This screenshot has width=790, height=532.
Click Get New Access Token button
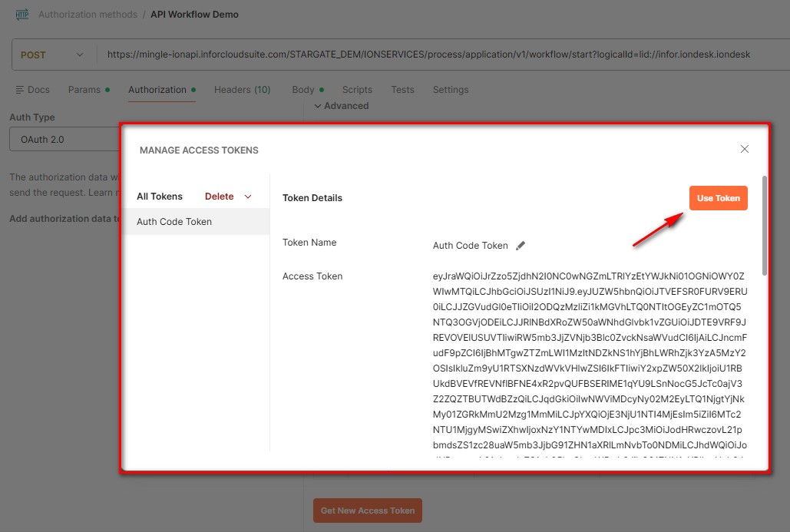pos(368,511)
